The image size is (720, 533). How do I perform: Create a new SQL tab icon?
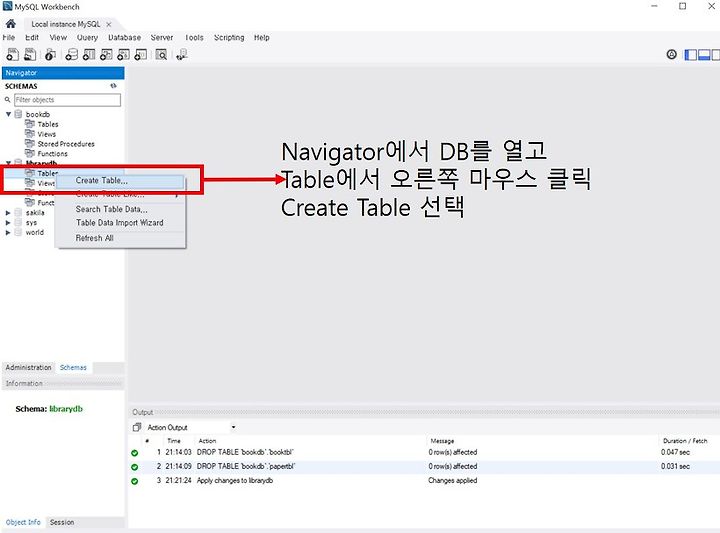tap(13, 55)
